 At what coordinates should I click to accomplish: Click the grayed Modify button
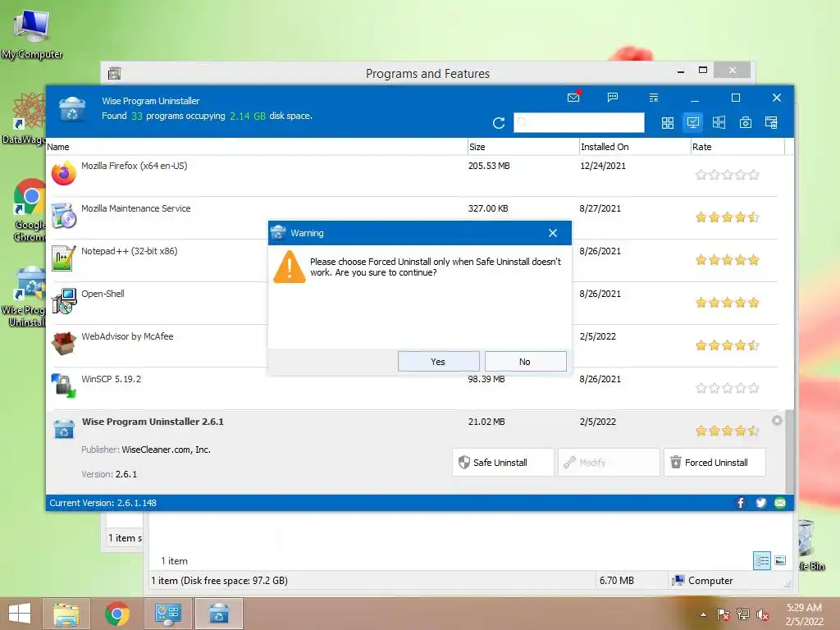(609, 463)
